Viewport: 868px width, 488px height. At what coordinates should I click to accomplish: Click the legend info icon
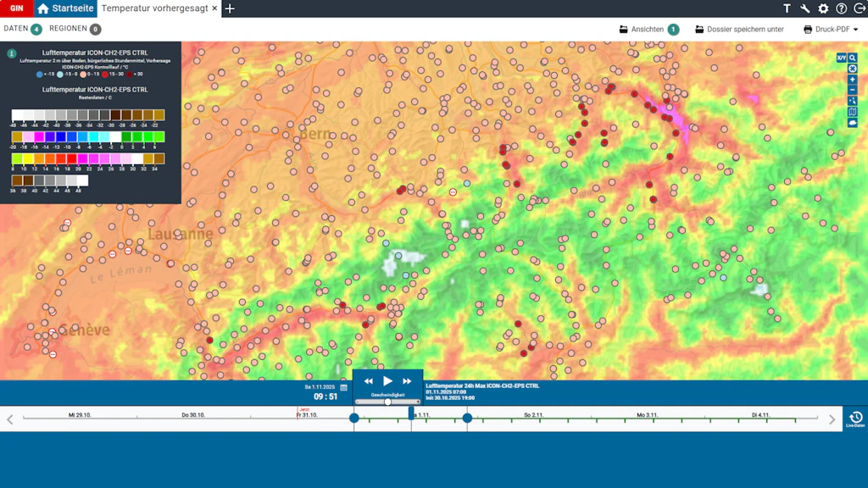tap(11, 53)
